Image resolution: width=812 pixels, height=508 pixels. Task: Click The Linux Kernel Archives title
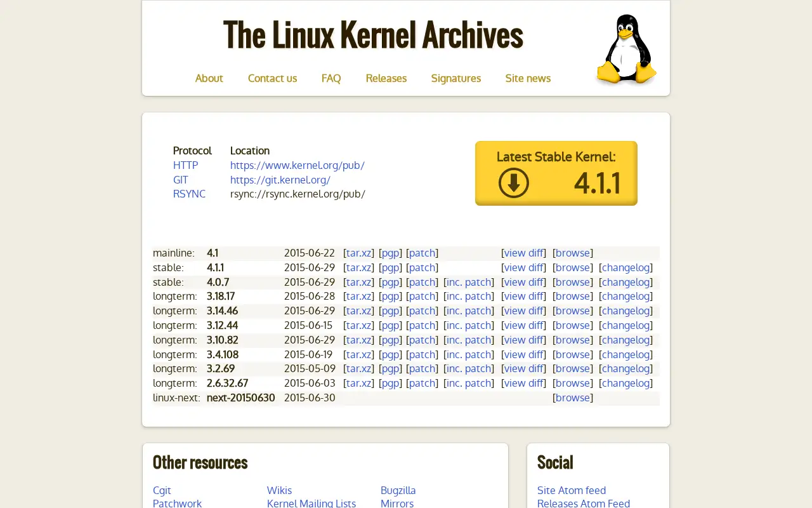pos(373,35)
